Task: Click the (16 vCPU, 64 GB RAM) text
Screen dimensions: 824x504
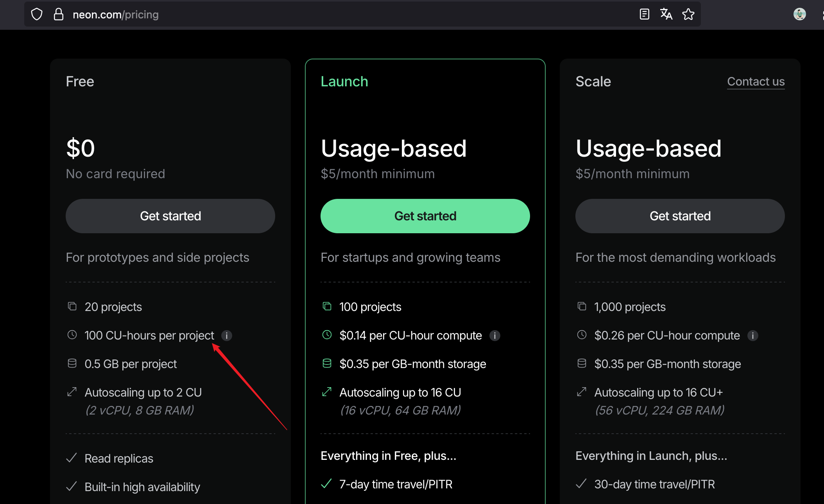Action: tap(401, 410)
